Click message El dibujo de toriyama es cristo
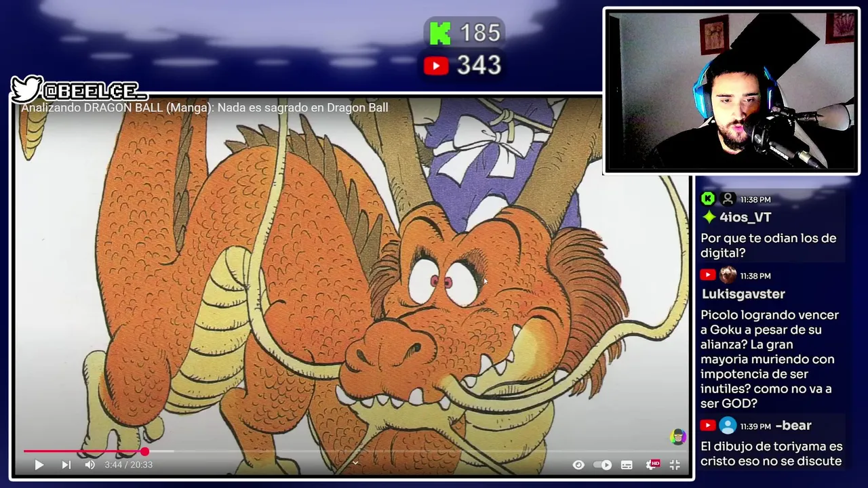868x488 pixels. coord(772,454)
